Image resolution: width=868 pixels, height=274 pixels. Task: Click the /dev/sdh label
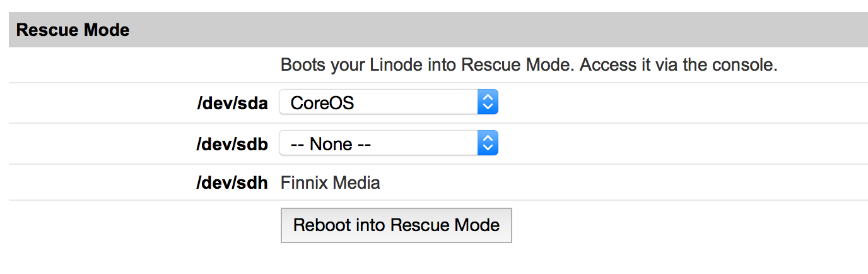pyautogui.click(x=232, y=184)
